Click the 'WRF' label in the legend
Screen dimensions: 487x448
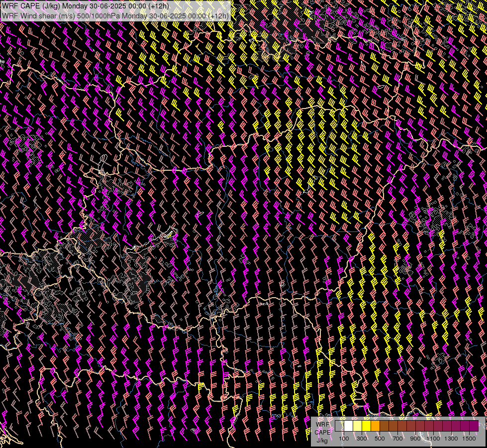(x=322, y=425)
